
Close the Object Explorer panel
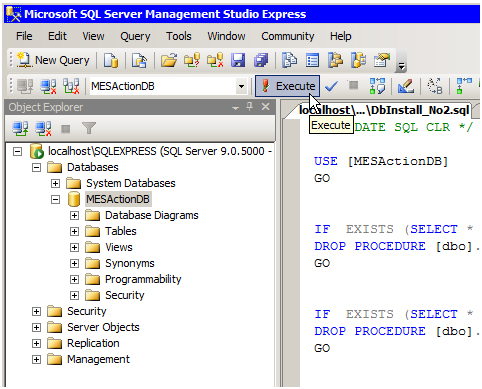pos(266,107)
